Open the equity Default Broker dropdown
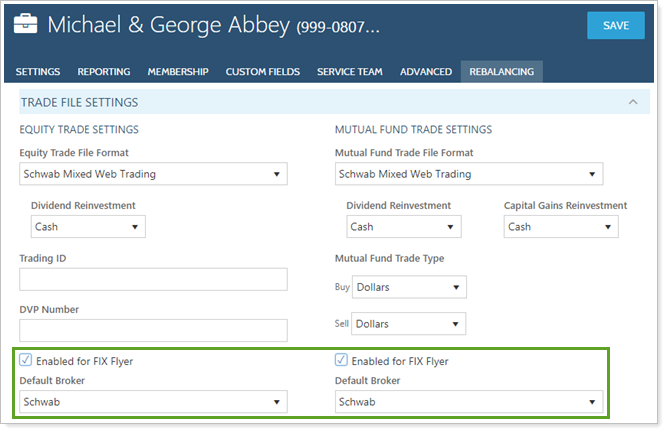This screenshot has height=433, width=667. [x=153, y=402]
